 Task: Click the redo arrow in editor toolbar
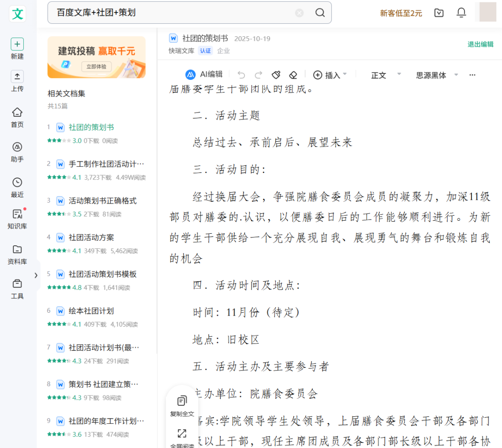258,75
